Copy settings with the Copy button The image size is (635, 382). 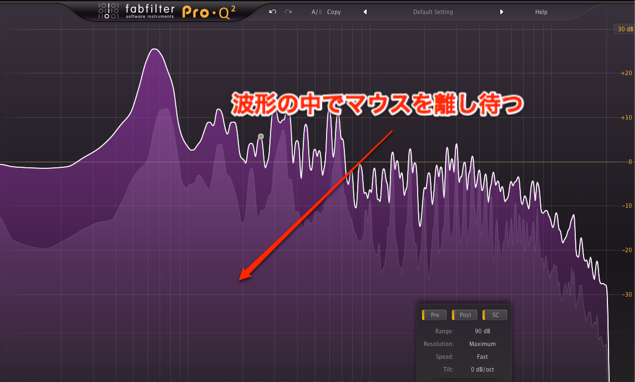(334, 12)
